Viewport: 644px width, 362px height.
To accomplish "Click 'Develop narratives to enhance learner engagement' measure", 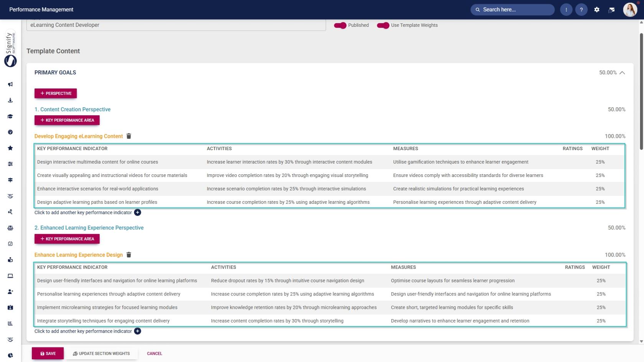I will click(x=460, y=321).
